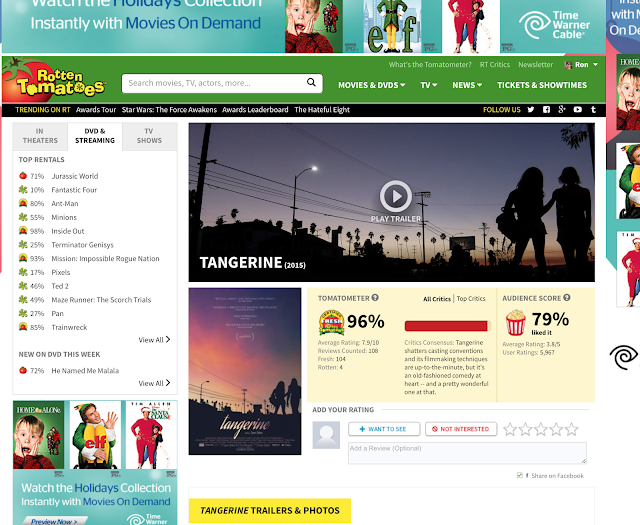This screenshot has width=640, height=525.
Task: Open the Newsletter link
Action: (536, 65)
